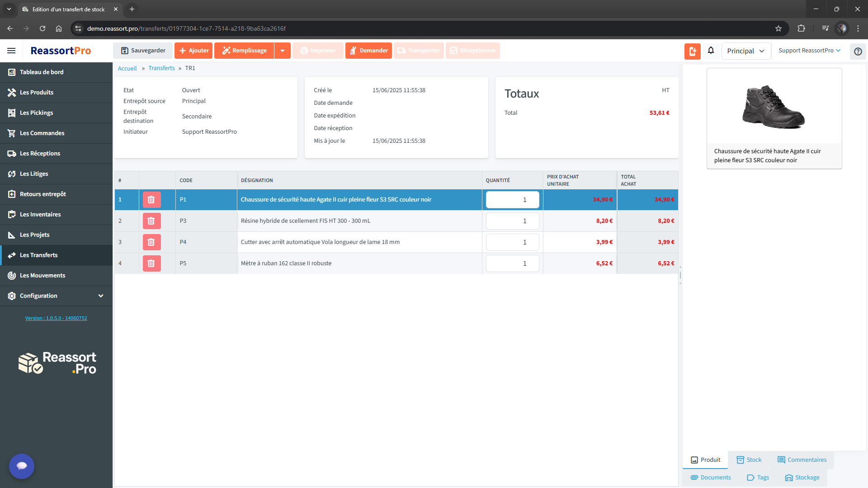Open Chrome three-dot menu

pyautogui.click(x=858, y=28)
